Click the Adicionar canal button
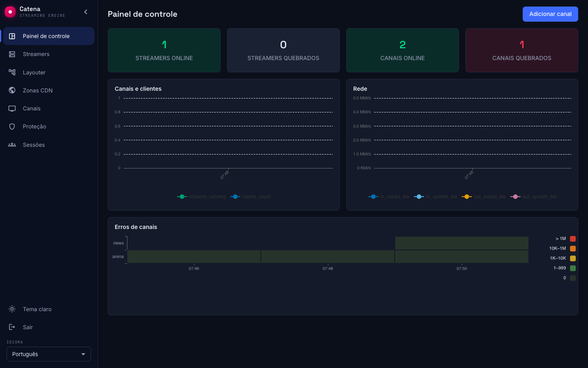Viewport: 588px width, 368px height. [x=550, y=14]
